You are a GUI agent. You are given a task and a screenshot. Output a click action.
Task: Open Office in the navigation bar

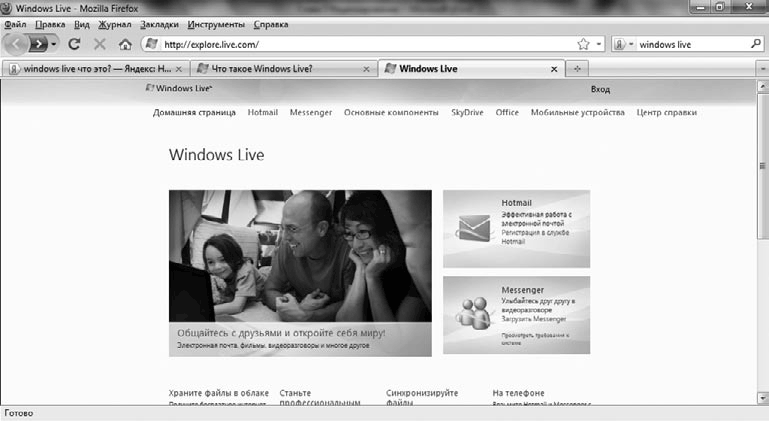click(507, 112)
